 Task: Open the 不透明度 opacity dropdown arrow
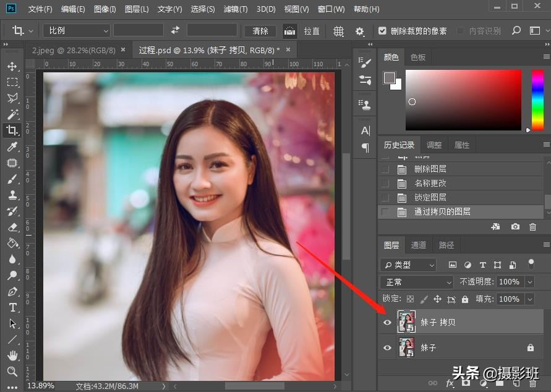529,282
